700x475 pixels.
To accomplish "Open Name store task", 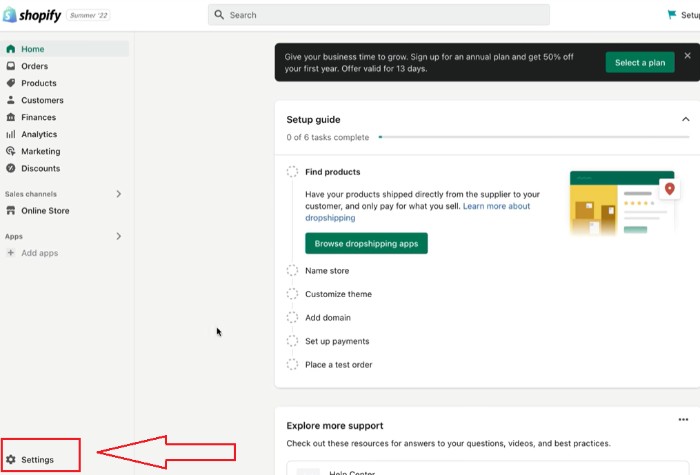I will pos(327,271).
